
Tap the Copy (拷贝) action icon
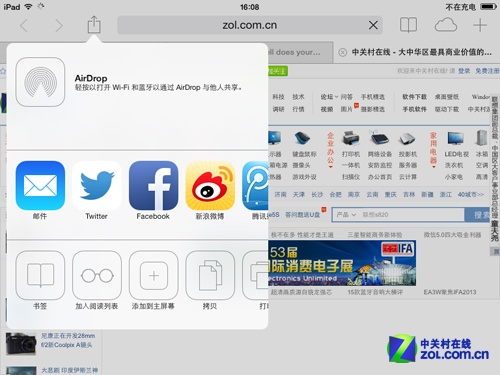(x=210, y=276)
